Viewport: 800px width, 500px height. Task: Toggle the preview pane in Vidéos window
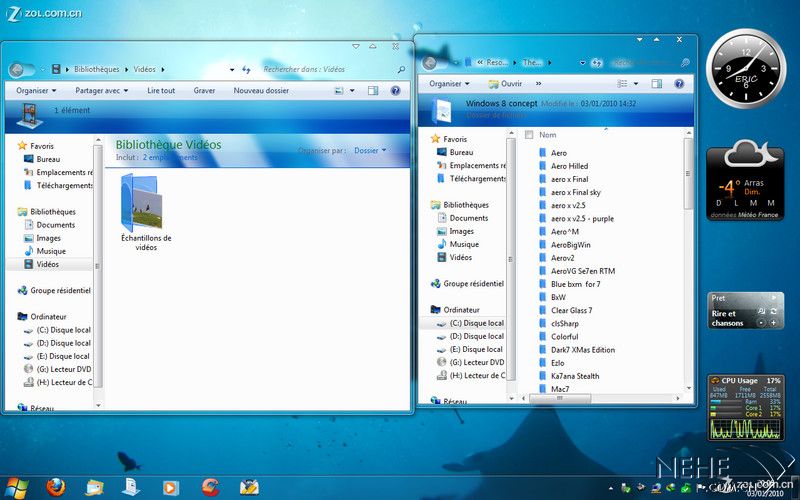pos(372,90)
